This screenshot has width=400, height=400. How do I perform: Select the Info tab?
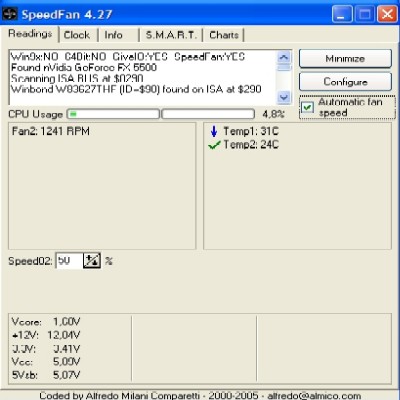pyautogui.click(x=113, y=35)
